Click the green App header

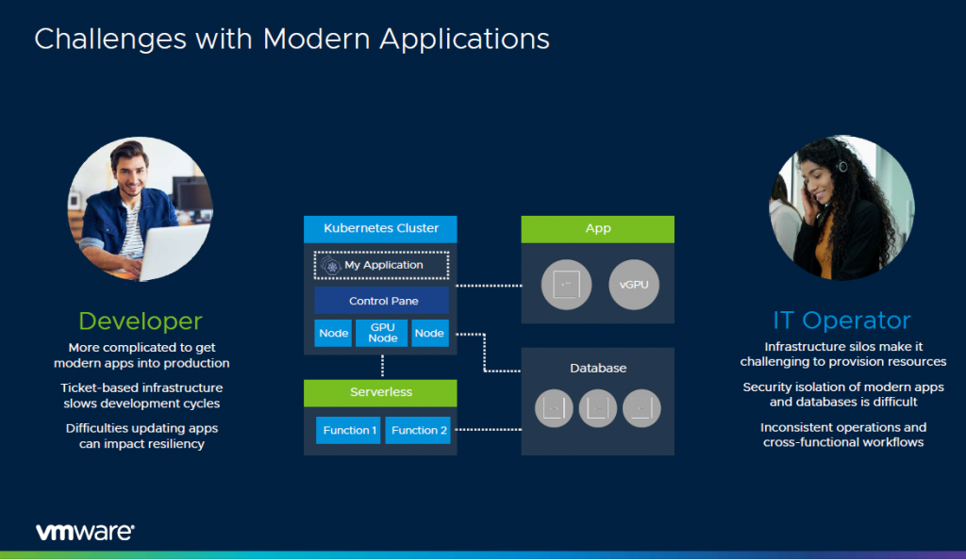coord(598,229)
